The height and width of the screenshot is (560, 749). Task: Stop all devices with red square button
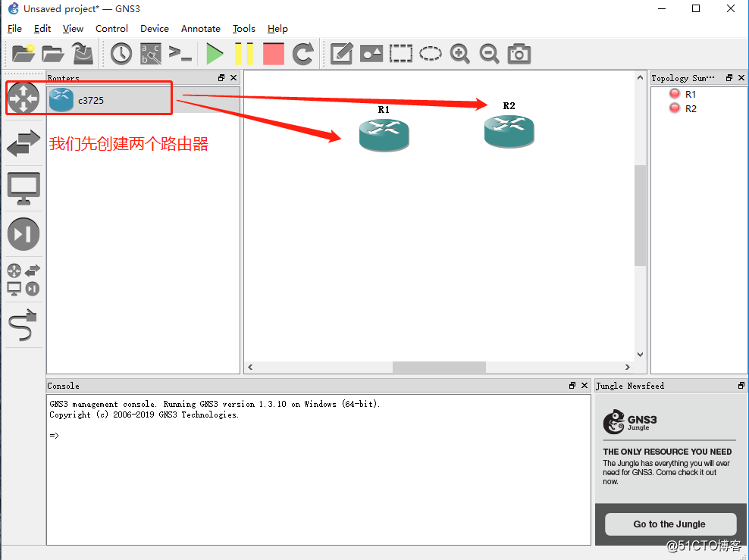pos(274,54)
